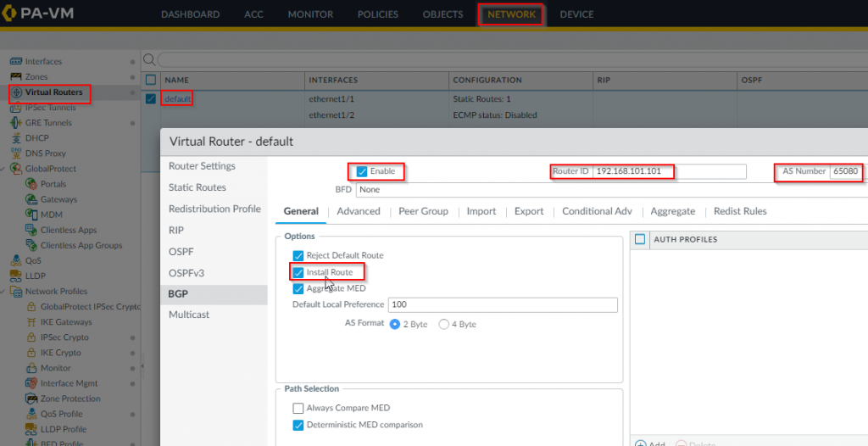The height and width of the screenshot is (446, 868).
Task: Click the Clientless Apps icon
Action: [x=31, y=230]
